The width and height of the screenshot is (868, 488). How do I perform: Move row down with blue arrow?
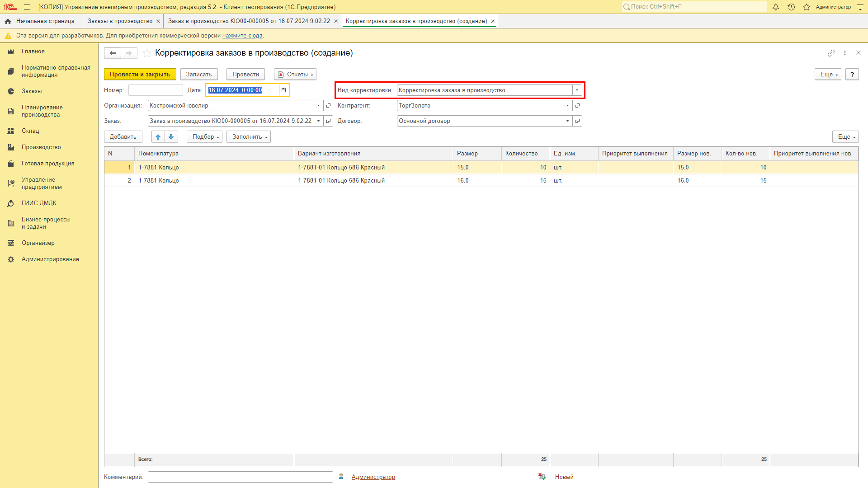tap(171, 137)
